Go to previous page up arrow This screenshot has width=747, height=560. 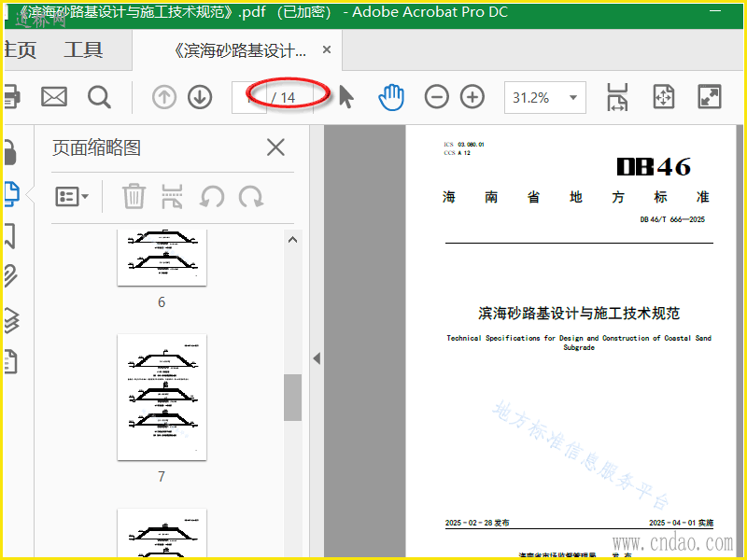point(164,97)
